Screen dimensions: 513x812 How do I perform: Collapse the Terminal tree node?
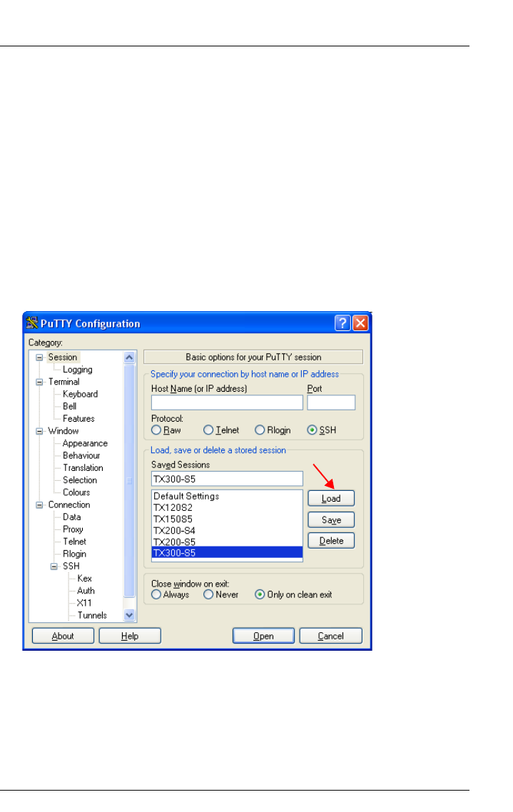pos(39,382)
